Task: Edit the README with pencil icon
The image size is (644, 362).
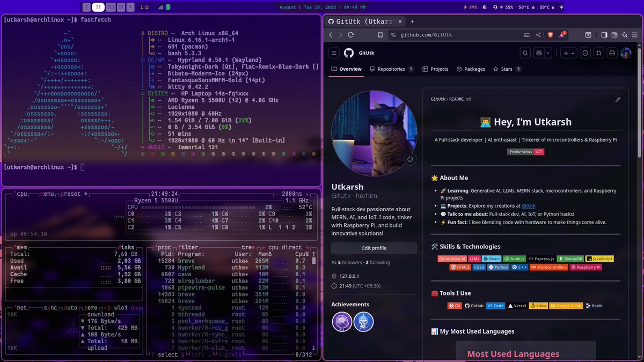Action: pyautogui.click(x=618, y=99)
